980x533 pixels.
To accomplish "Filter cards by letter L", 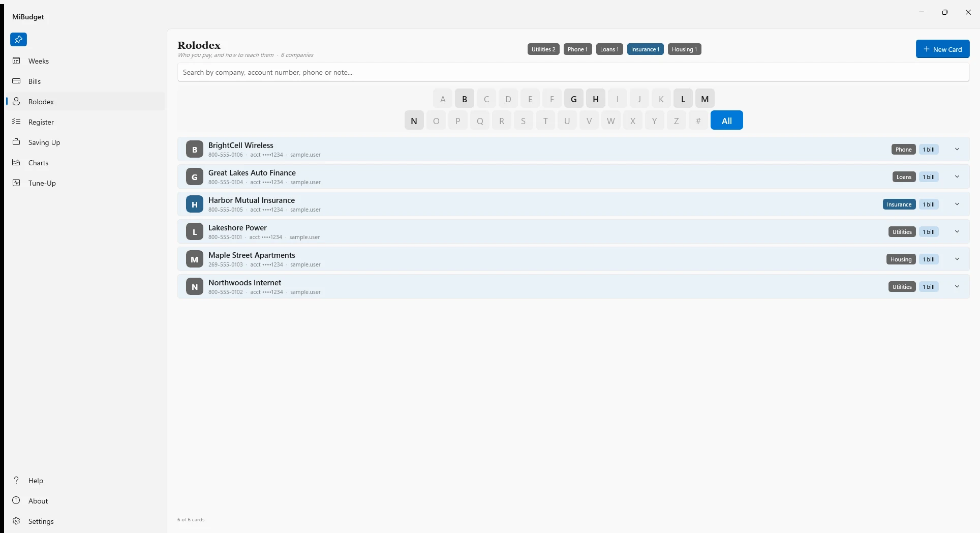I will (683, 99).
